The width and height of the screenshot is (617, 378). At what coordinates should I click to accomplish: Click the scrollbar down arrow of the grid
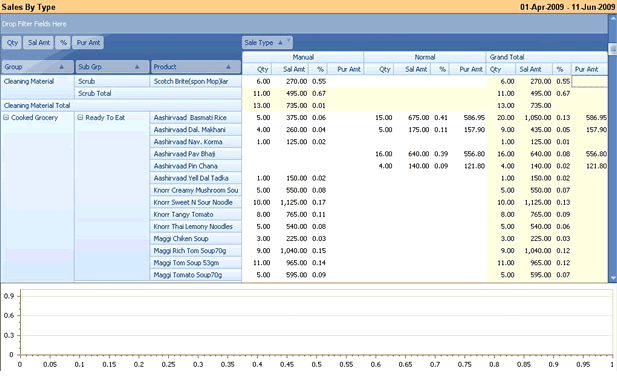(613, 278)
